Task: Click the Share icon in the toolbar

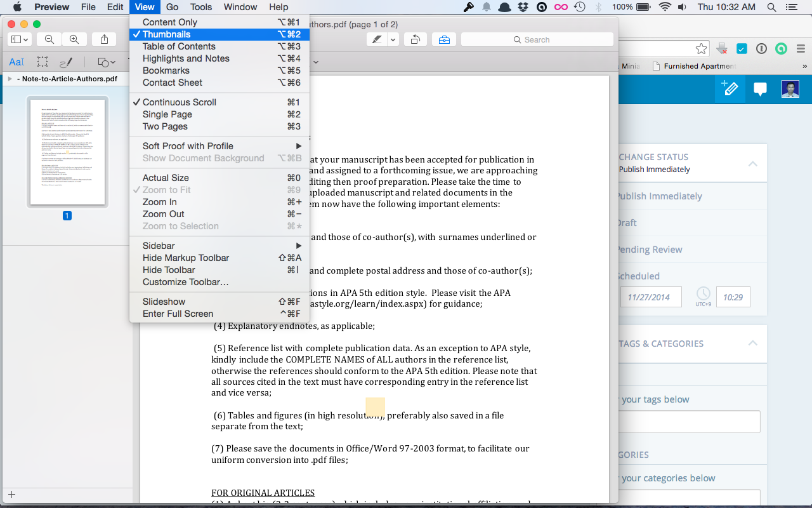Action: (x=104, y=39)
